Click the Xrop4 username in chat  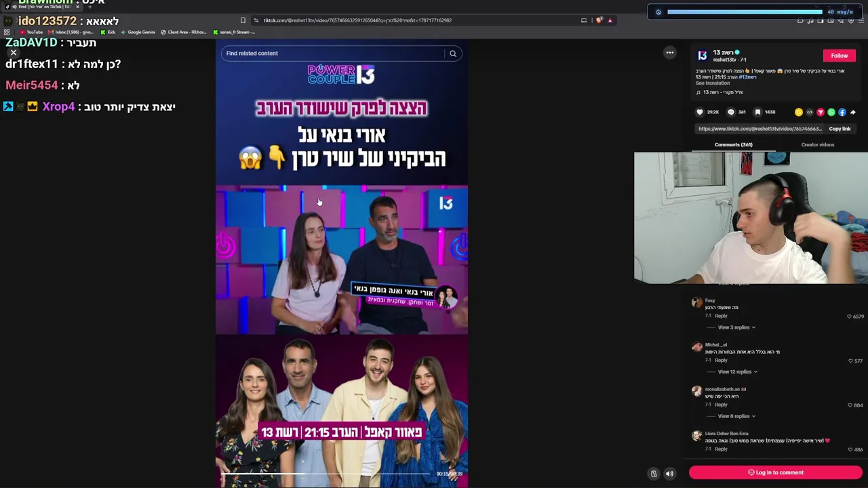click(59, 107)
